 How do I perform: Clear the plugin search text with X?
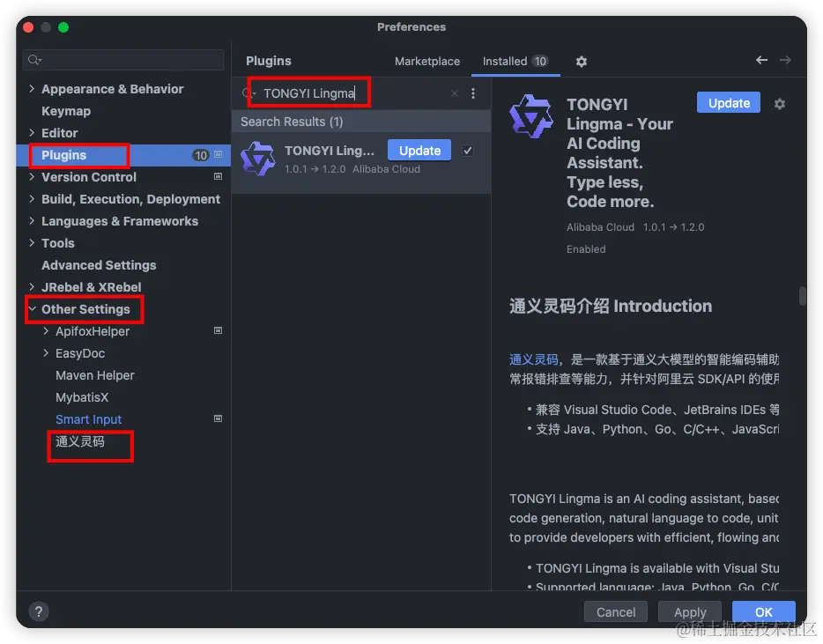(x=455, y=93)
